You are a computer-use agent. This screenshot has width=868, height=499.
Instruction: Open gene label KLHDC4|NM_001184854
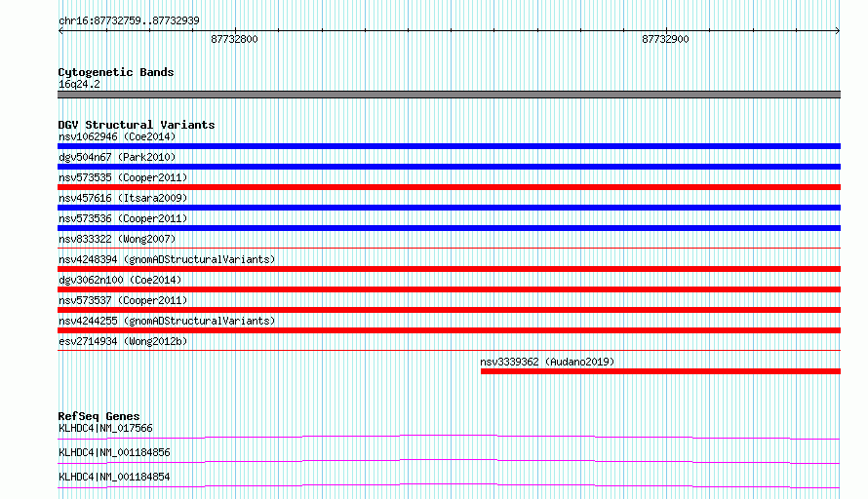114,477
